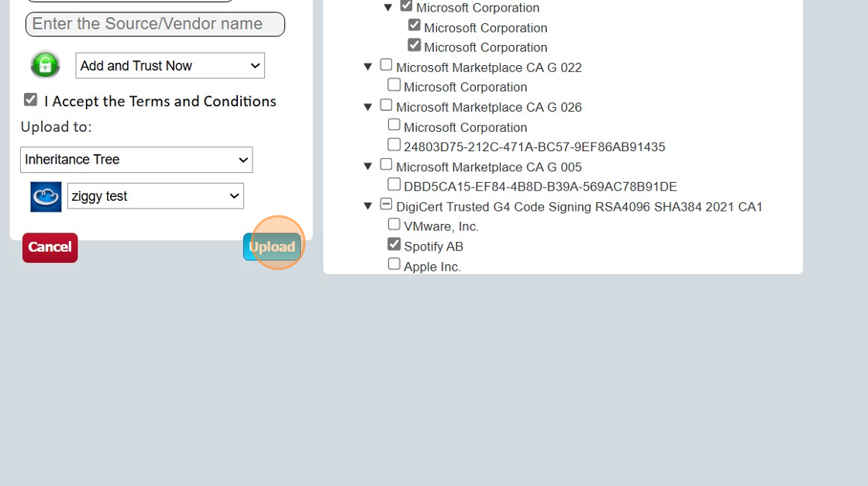The image size is (868, 486).
Task: Check Microsoft Marketplace CA G 022
Action: point(386,64)
